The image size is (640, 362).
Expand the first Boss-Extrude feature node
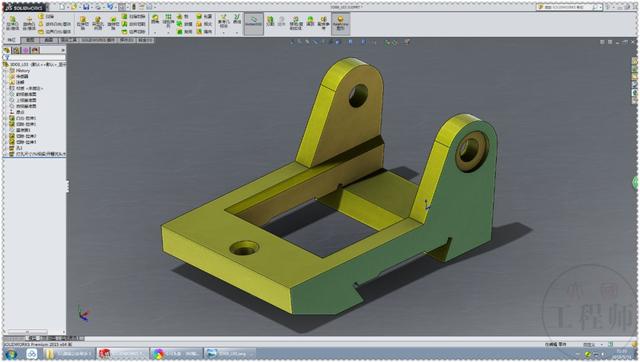[5, 118]
